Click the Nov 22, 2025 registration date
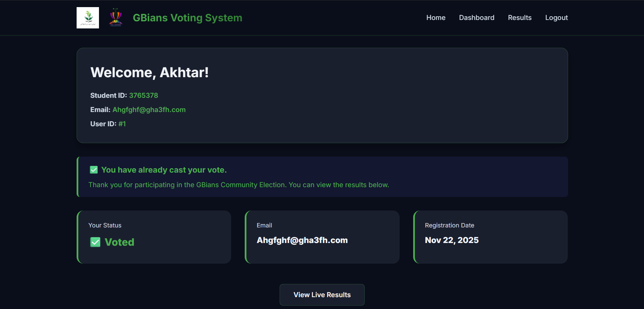 coord(452,240)
